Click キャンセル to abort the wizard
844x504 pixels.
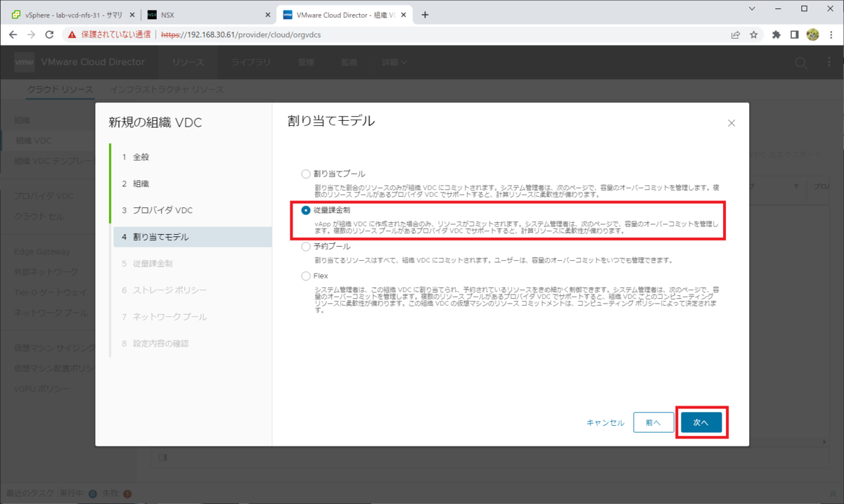pos(606,422)
